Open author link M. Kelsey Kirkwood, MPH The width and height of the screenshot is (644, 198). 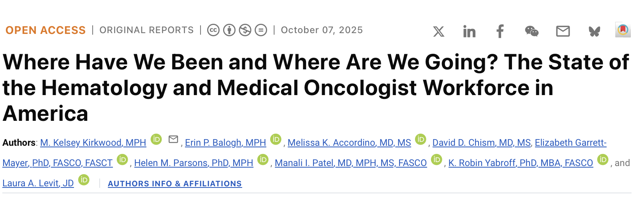pos(93,143)
